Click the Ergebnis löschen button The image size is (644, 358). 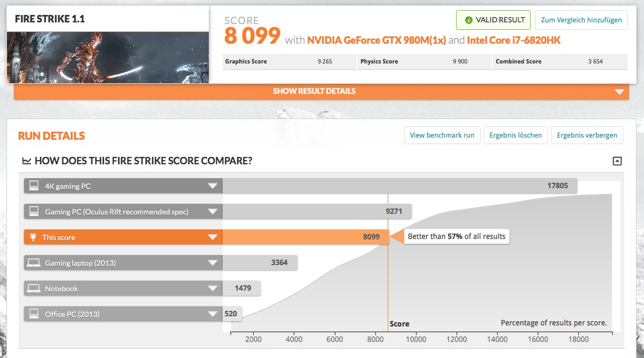tap(516, 135)
